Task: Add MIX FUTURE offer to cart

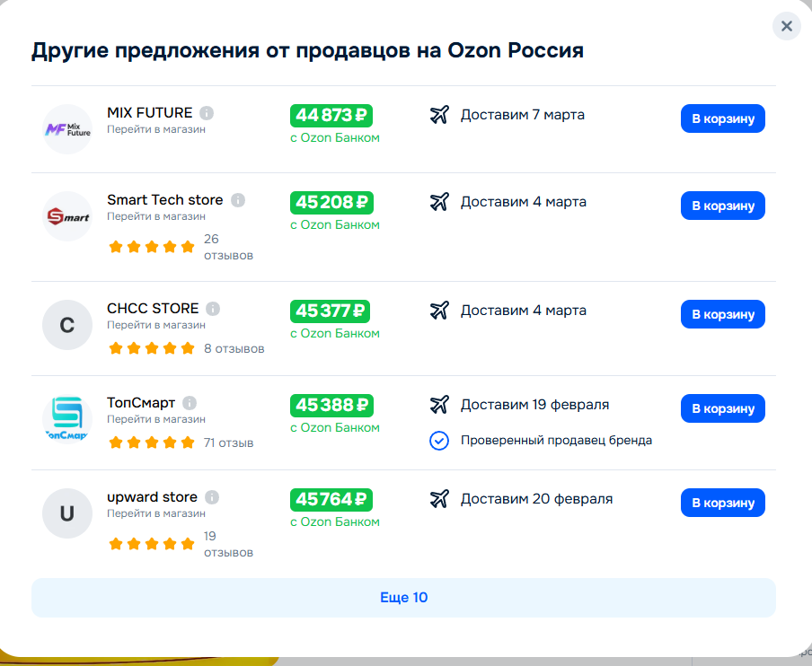Action: (722, 118)
